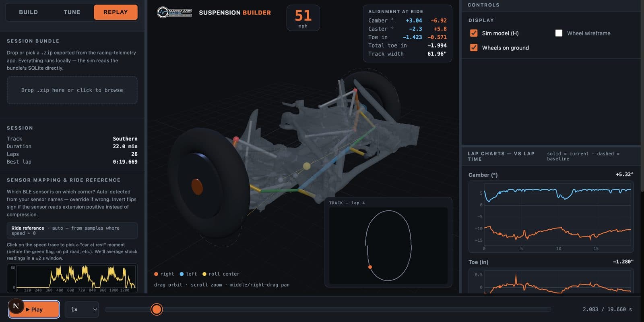The height and width of the screenshot is (322, 644).
Task: Open the 1× playback speed dropdown
Action: point(82,310)
